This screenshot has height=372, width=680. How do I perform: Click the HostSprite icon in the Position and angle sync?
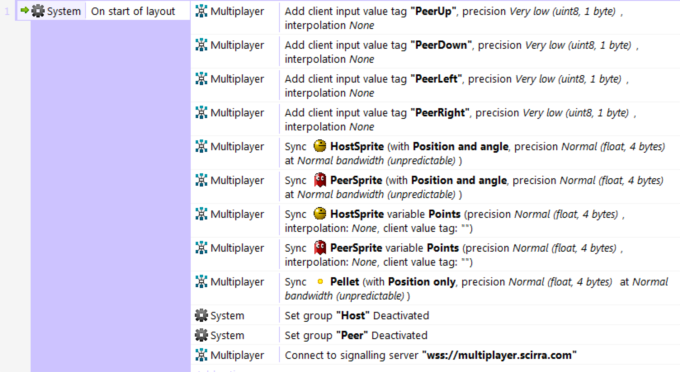[x=320, y=146]
